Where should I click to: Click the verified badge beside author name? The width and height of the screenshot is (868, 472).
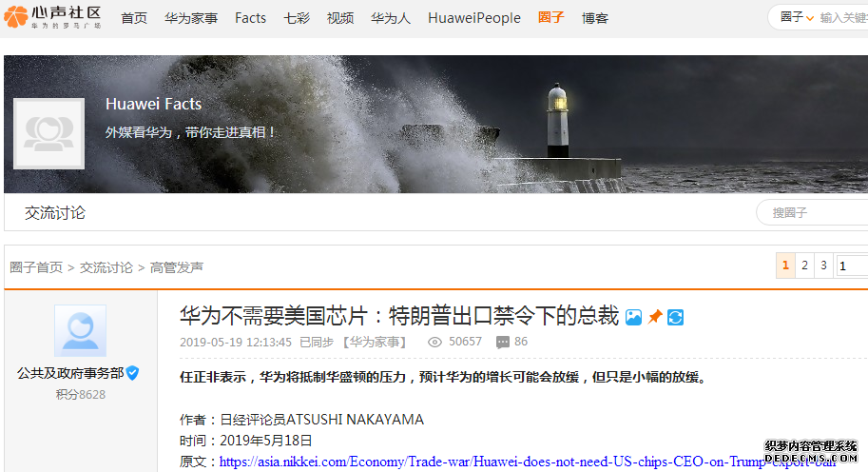tap(132, 373)
